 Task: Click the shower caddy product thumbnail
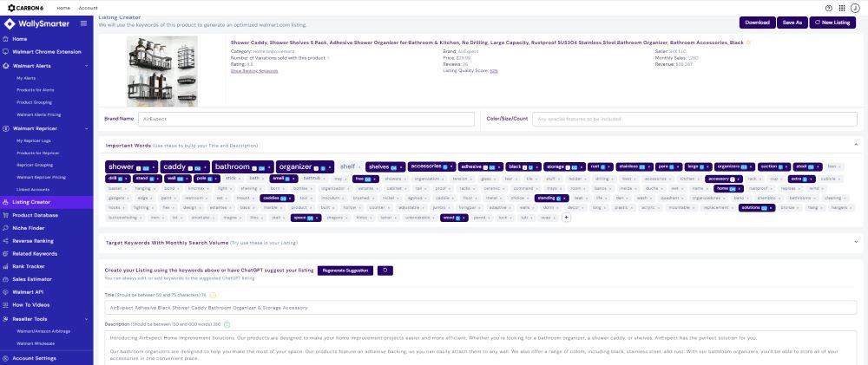[162, 71]
